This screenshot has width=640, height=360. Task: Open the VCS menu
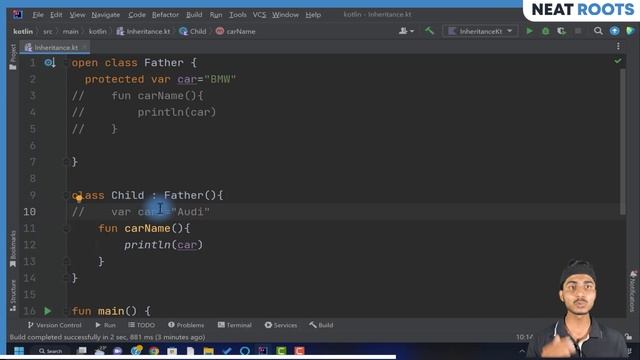click(x=259, y=15)
